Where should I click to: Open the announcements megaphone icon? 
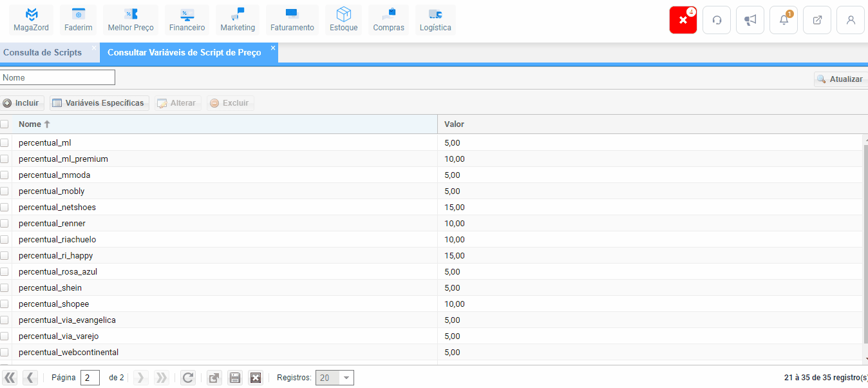[750, 20]
